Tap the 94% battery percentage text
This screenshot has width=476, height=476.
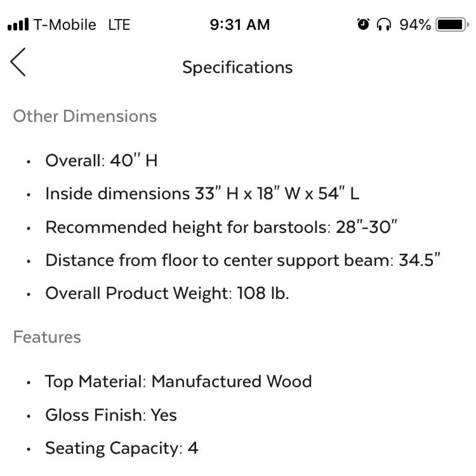pyautogui.click(x=415, y=25)
